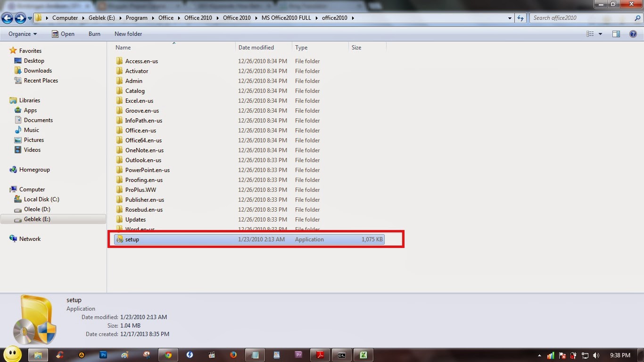Image resolution: width=644 pixels, height=362 pixels.
Task: Click the Back navigation arrow
Action: coord(7,18)
